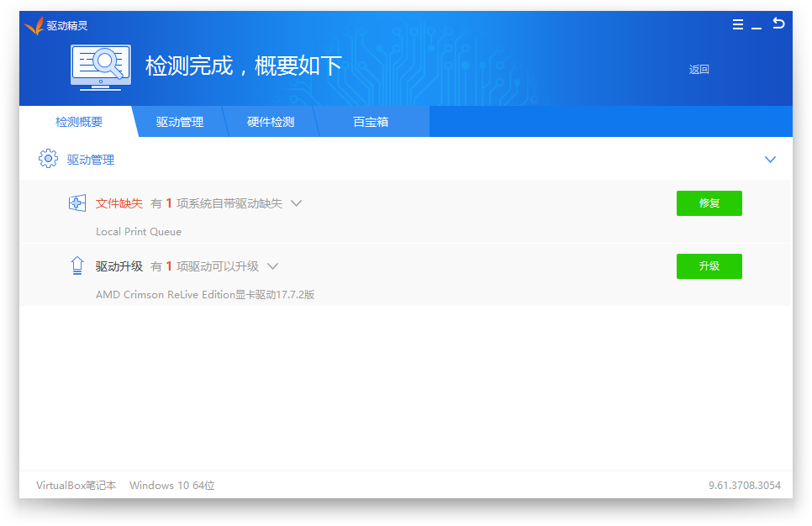Click the 返回 return link

click(699, 68)
